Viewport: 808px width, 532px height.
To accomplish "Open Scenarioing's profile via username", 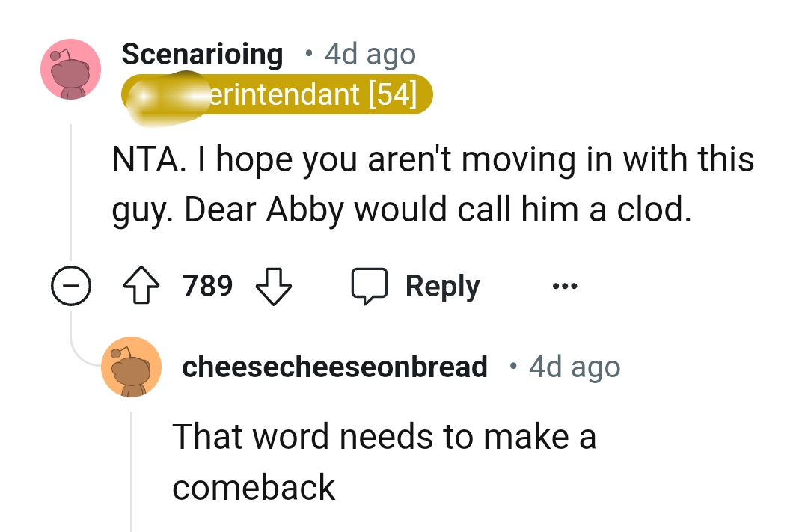I will pos(202,54).
